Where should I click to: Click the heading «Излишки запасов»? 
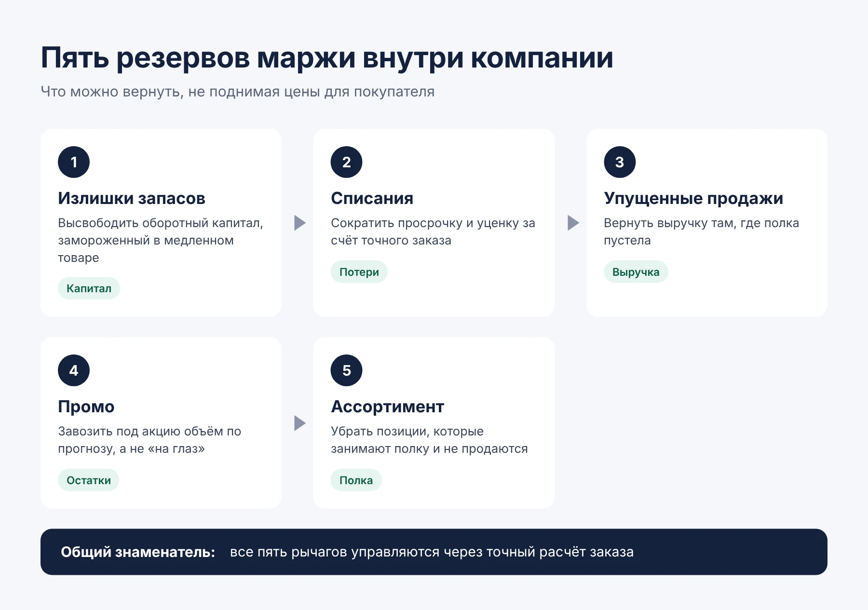pyautogui.click(x=132, y=198)
